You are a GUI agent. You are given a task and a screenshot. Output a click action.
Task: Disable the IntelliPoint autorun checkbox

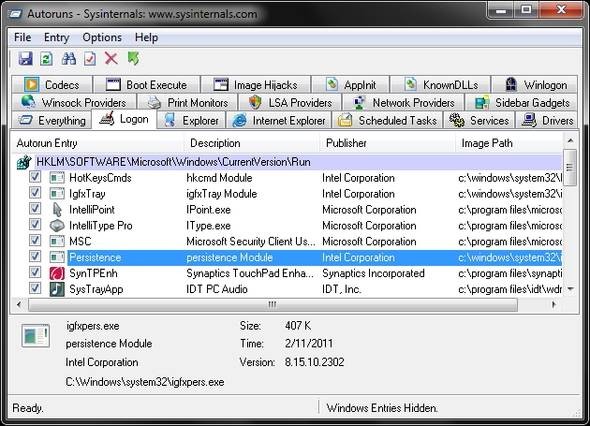point(35,208)
